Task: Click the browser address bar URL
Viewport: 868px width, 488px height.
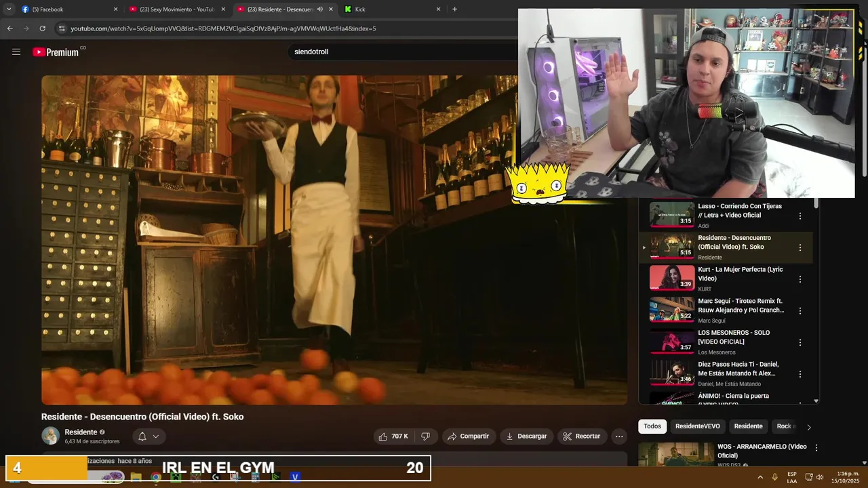Action: click(223, 28)
